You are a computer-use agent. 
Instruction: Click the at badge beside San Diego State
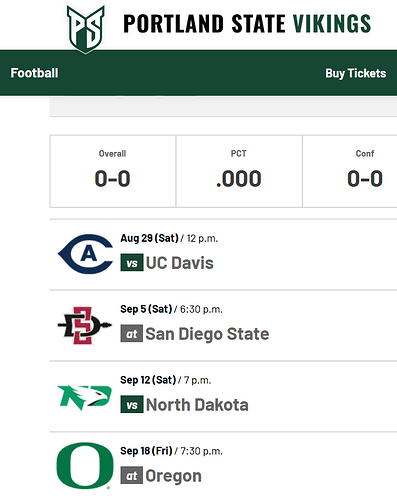[132, 334]
